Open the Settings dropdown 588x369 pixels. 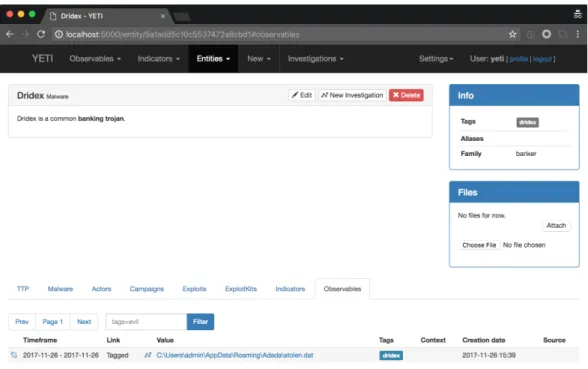pyautogui.click(x=436, y=58)
